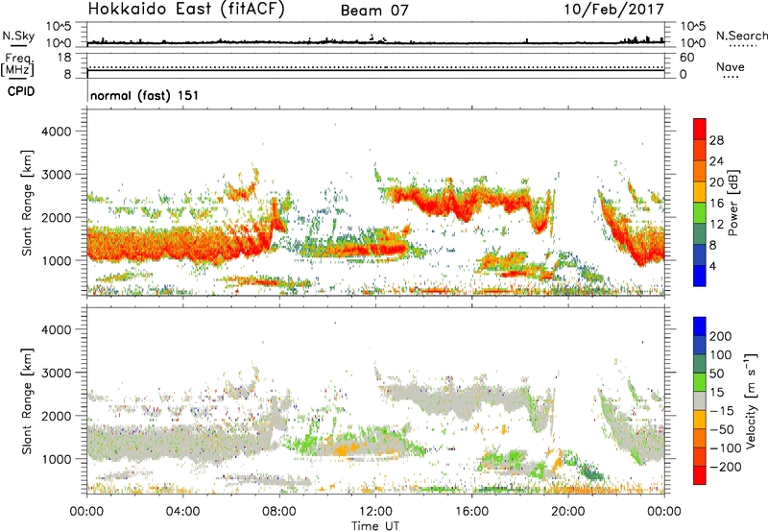Viewport: 768px width, 532px height.
Task: Click the blue top of velocity colorbar
Action: tap(700, 326)
